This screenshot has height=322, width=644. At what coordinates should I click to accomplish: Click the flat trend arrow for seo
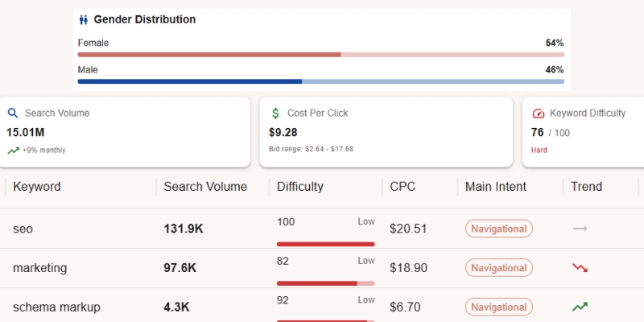pos(580,229)
